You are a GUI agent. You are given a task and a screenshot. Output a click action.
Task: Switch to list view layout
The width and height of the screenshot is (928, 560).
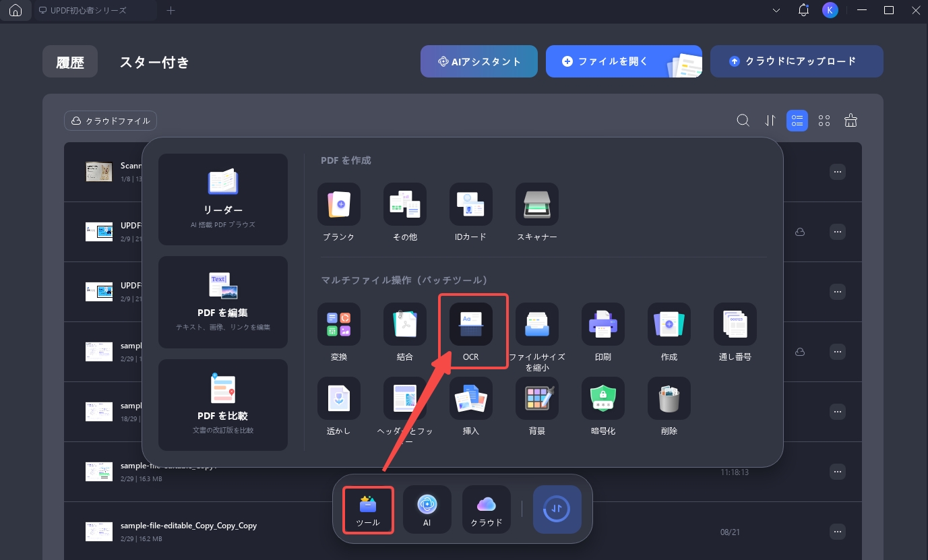(797, 121)
